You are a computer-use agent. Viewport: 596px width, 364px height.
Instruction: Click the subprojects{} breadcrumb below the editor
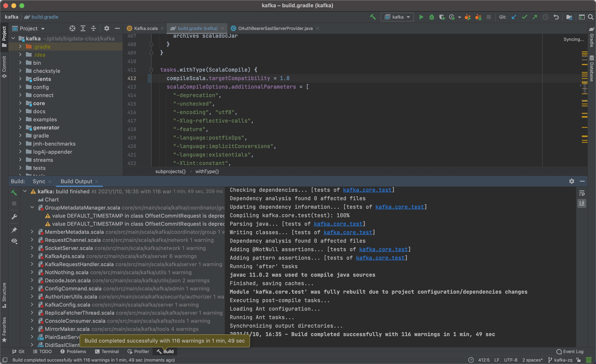point(170,171)
